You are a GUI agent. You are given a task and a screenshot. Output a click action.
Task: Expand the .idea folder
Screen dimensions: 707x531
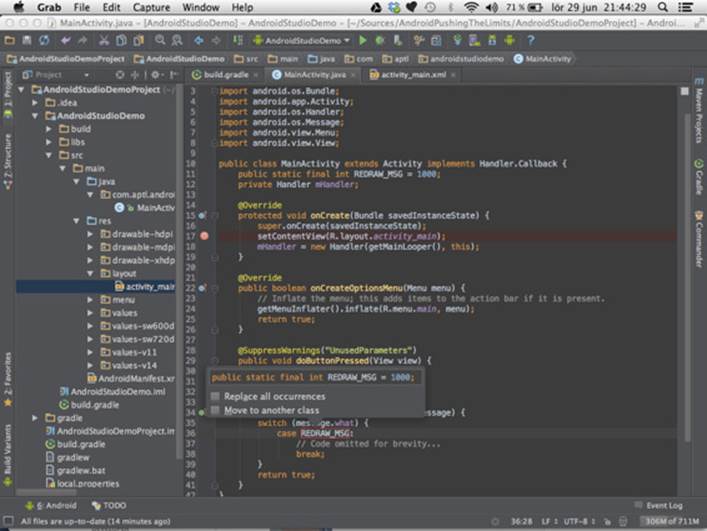[35, 103]
